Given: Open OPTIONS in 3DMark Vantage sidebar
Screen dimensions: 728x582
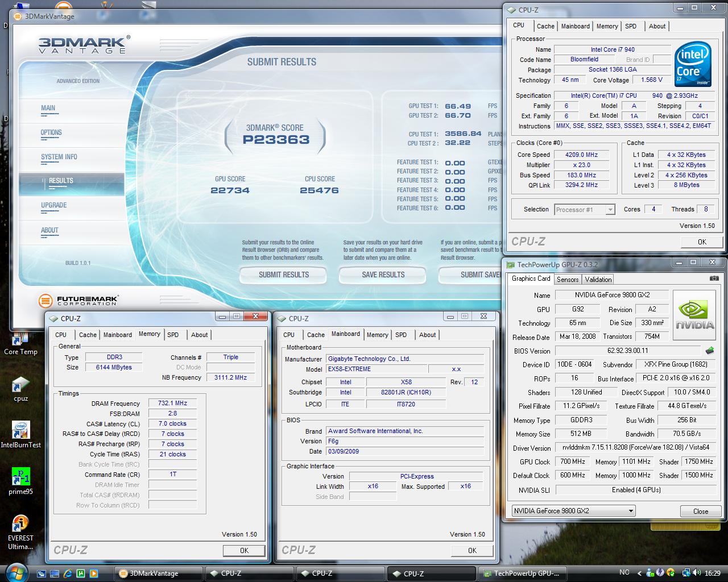Looking at the screenshot, I should pyautogui.click(x=51, y=132).
